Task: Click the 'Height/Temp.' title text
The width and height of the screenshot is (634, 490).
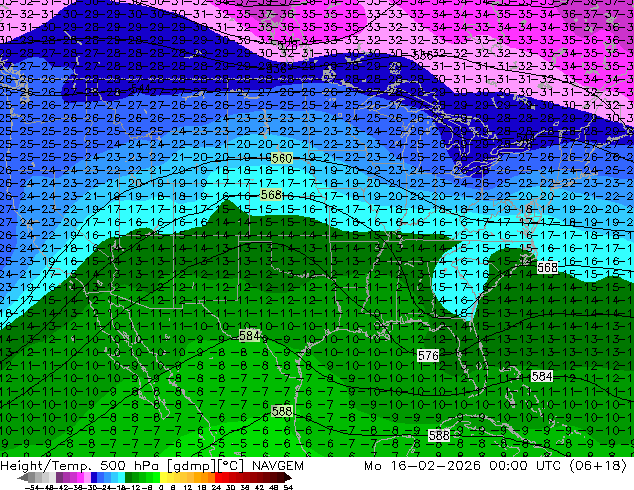Action: [x=45, y=466]
